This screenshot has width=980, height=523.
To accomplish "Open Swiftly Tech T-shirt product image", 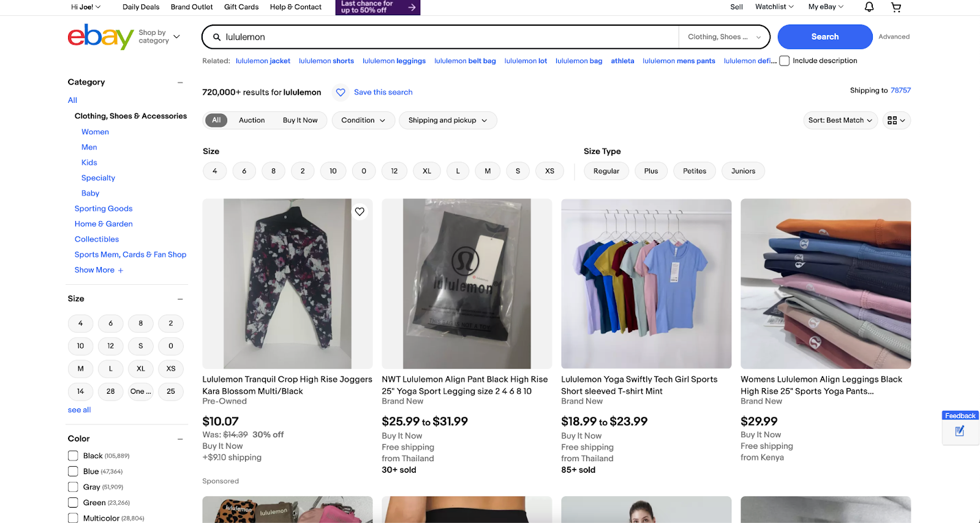I will pyautogui.click(x=646, y=284).
